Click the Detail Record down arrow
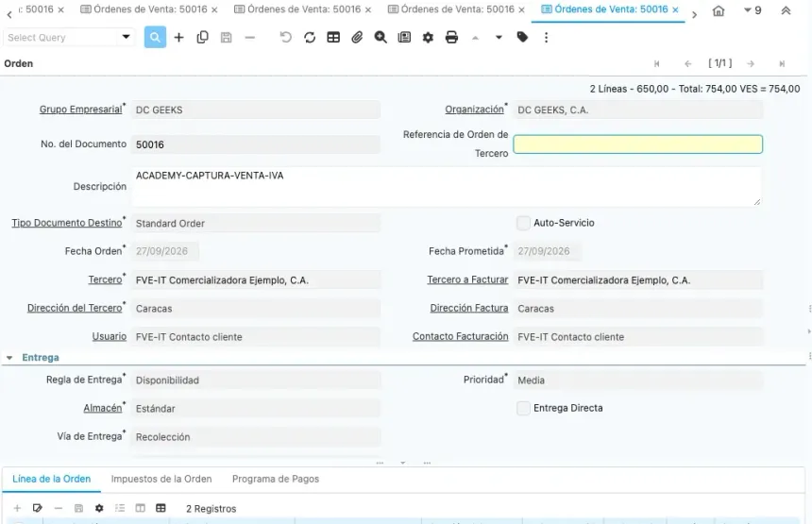 (x=499, y=37)
